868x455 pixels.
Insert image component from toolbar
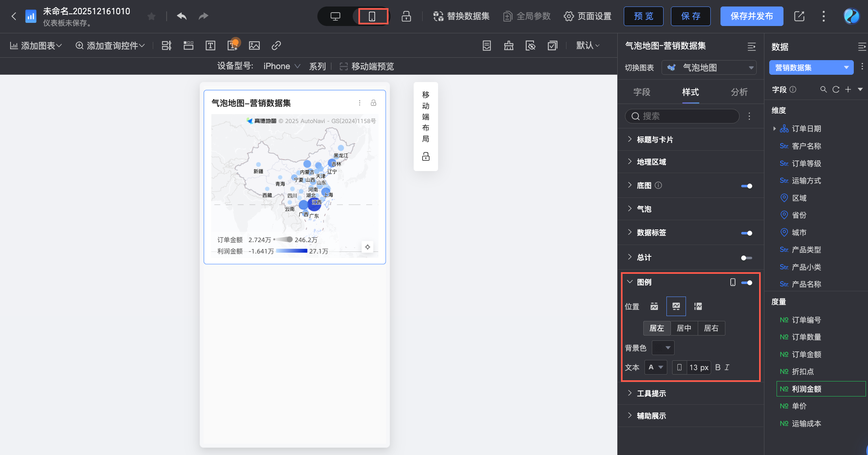(254, 45)
